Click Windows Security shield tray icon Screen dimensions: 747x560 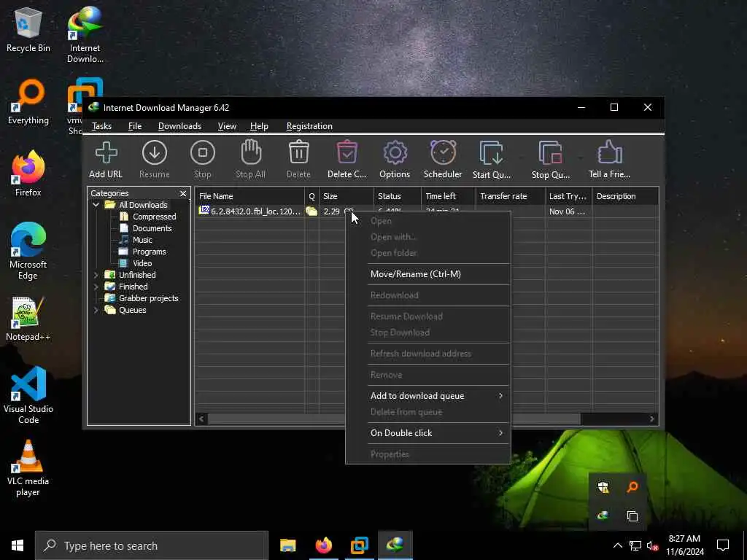[x=603, y=486]
